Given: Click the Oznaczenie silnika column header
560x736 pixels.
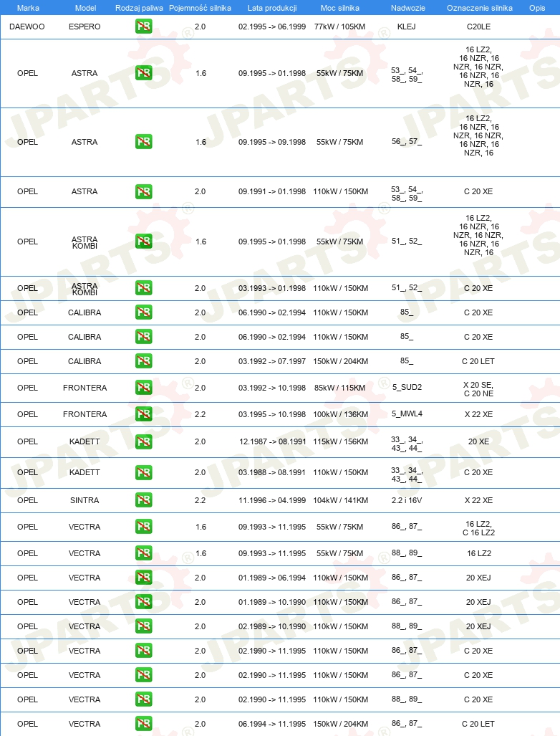Looking at the screenshot, I should pyautogui.click(x=479, y=8).
